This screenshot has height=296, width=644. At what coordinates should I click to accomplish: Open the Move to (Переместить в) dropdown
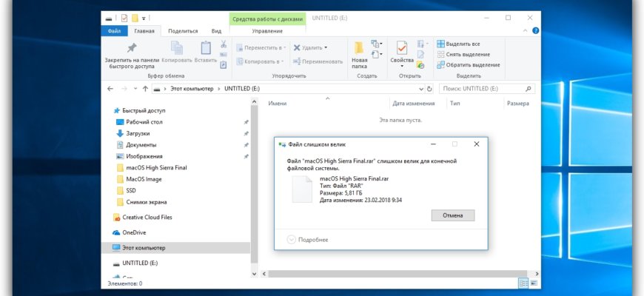261,47
